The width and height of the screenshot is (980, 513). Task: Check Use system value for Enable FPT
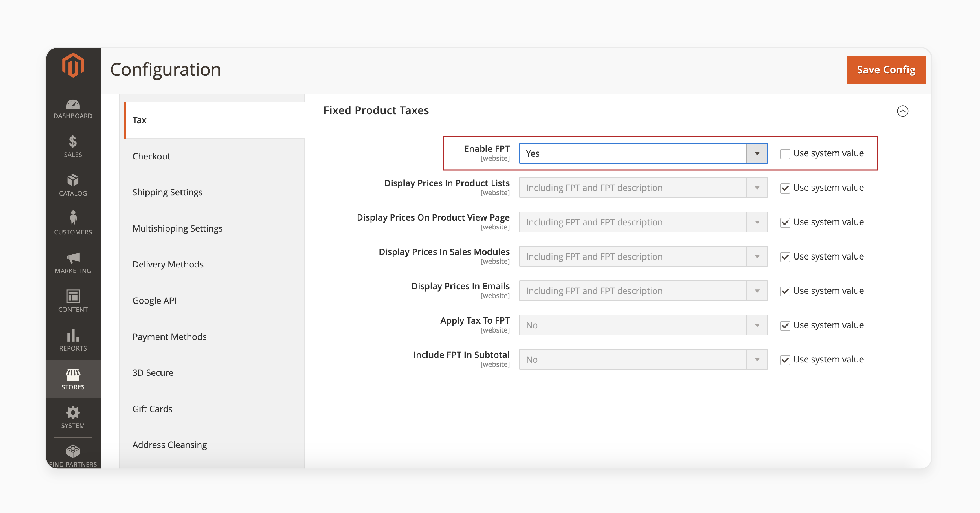pos(785,154)
